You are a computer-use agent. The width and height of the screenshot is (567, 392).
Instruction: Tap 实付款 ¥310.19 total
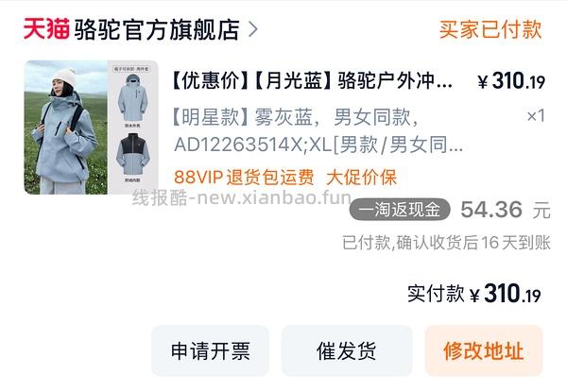[474, 293]
